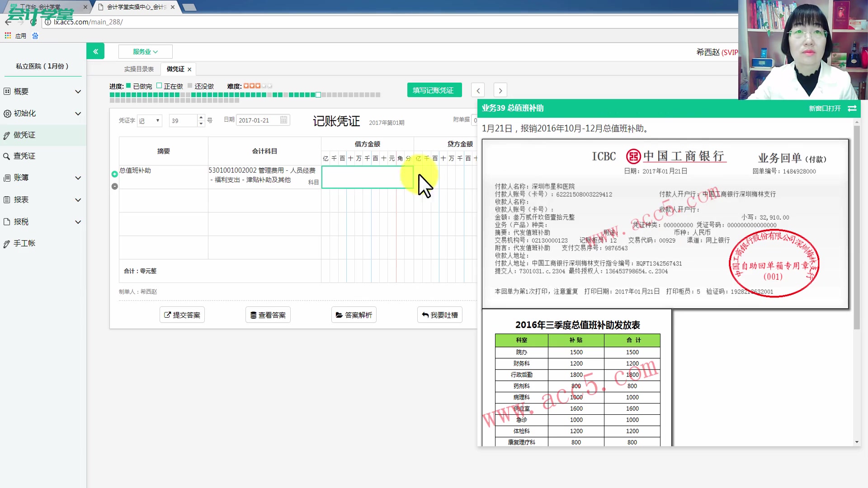Click swap arrows icon in task header
Screen dimensions: 868x488
852,108
